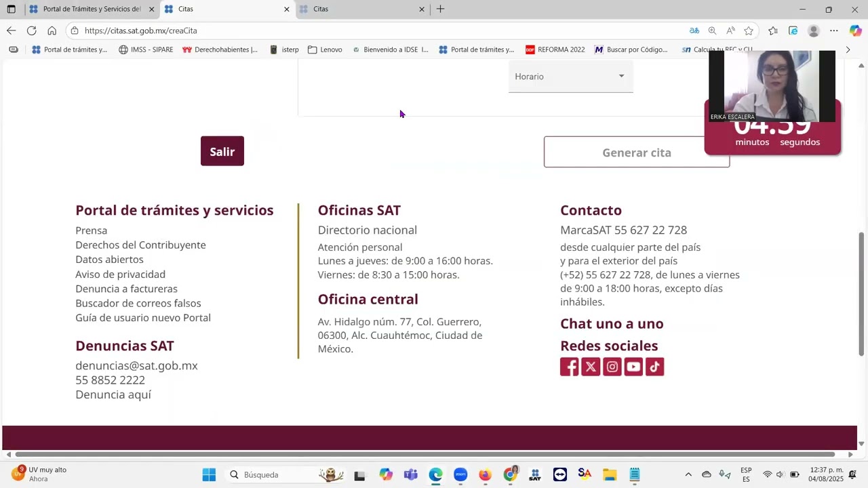The image size is (868, 488).
Task: Open the favorites list icon
Action: click(773, 30)
